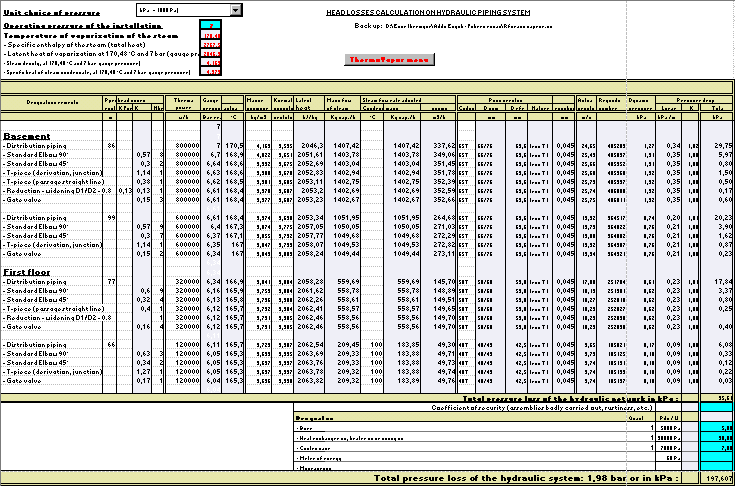Open the pressure unit dropdown arrow
This screenshot has width=735, height=486.
tap(236, 10)
